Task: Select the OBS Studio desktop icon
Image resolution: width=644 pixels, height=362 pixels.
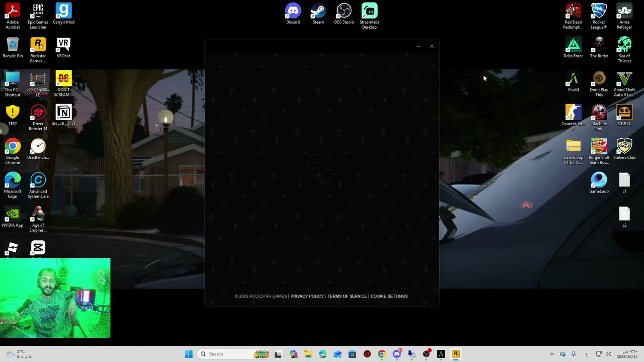Action: tap(344, 14)
